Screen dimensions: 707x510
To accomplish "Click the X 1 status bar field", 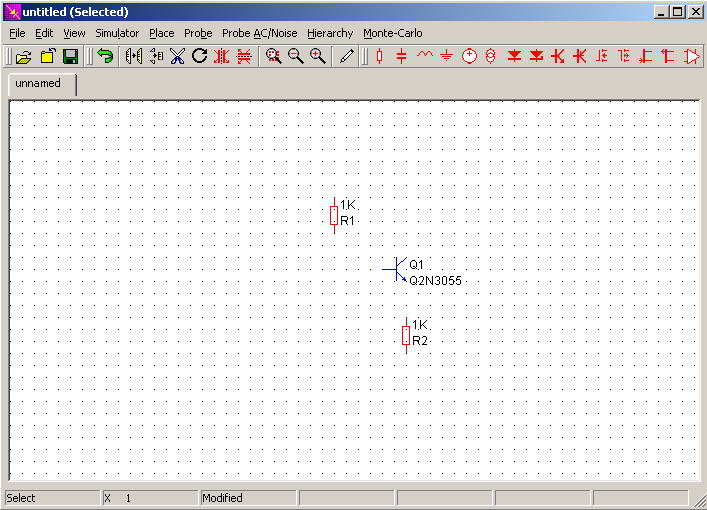I will click(x=150, y=498).
